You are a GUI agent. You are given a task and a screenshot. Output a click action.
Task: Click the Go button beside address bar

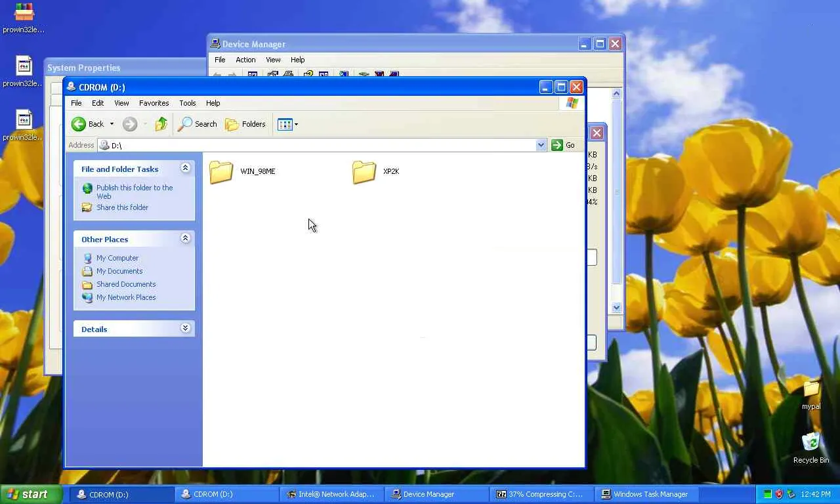[564, 145]
